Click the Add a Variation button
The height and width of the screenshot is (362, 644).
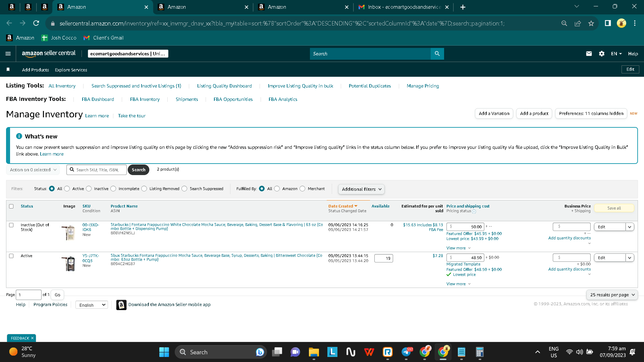494,114
